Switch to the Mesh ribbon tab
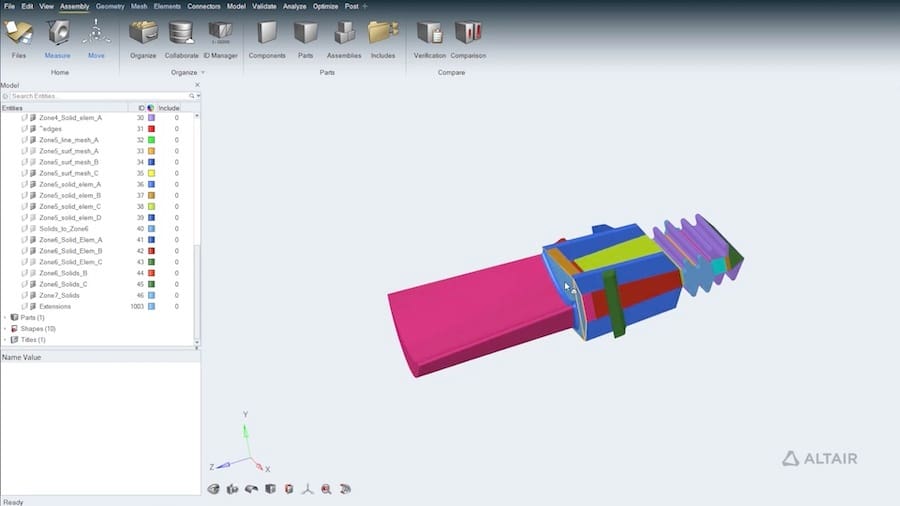900x506 pixels. 139,6
